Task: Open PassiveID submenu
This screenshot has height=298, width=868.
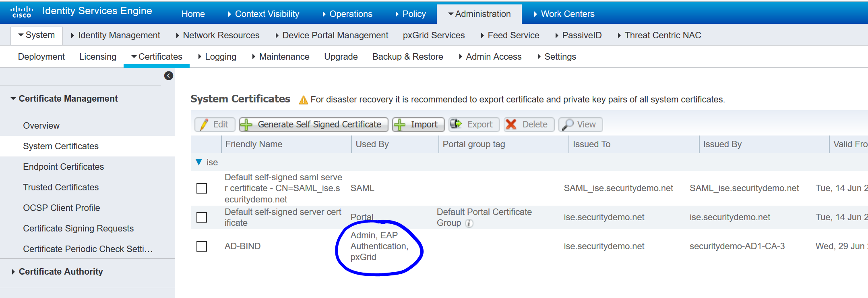Action: [578, 35]
